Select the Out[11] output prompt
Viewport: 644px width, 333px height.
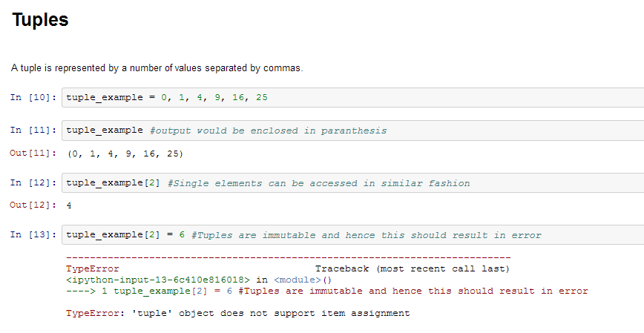(34, 154)
